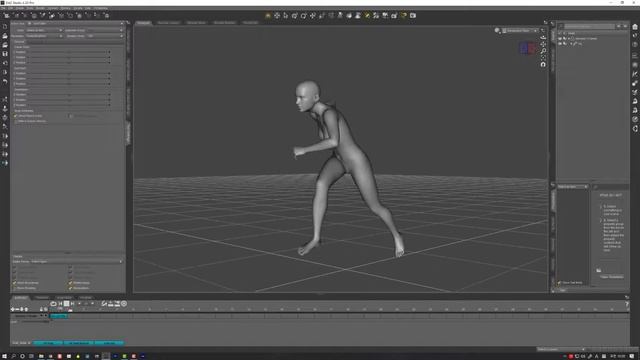Check the unchecked box below the checked one

(16, 121)
